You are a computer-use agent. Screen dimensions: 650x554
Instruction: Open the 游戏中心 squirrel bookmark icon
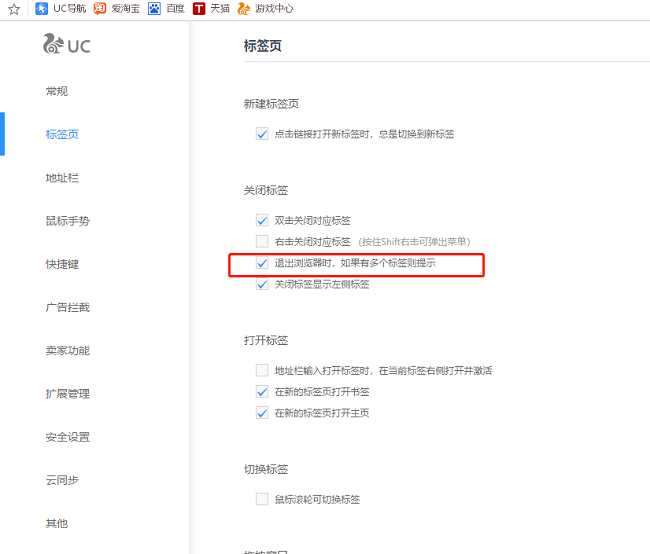click(x=244, y=8)
